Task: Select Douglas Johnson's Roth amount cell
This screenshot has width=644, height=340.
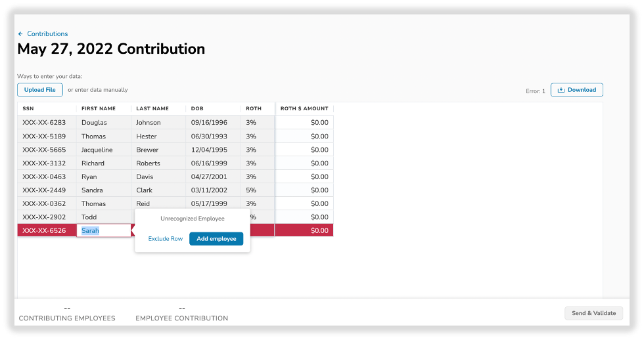Action: [304, 123]
